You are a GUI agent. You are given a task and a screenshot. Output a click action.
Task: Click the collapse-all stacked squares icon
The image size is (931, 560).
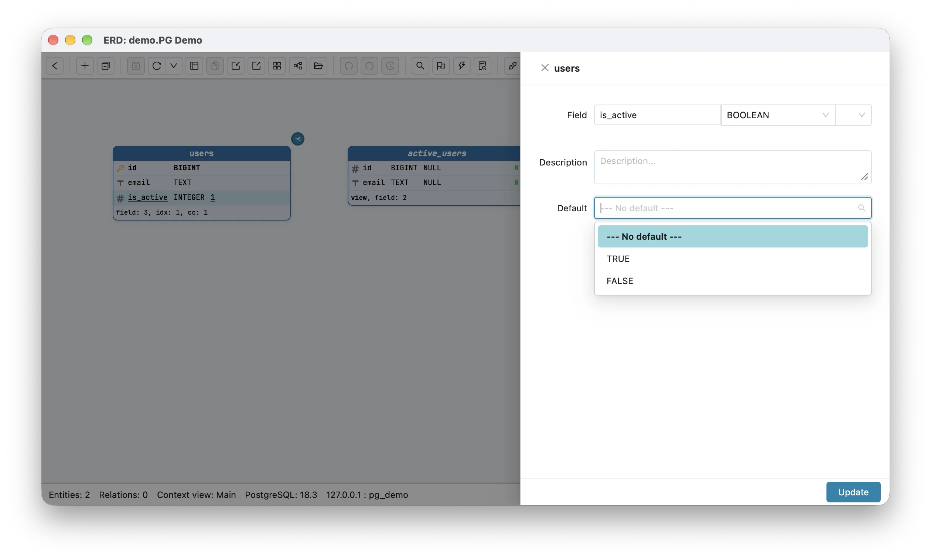click(x=105, y=66)
